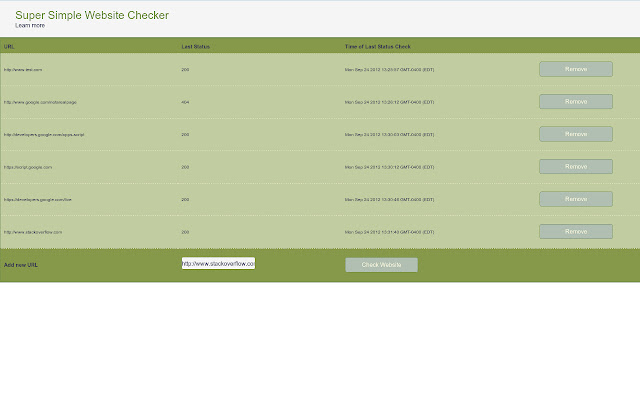Remove the www.stackoverflow.com table entry
The width and height of the screenshot is (640, 400).
576,231
